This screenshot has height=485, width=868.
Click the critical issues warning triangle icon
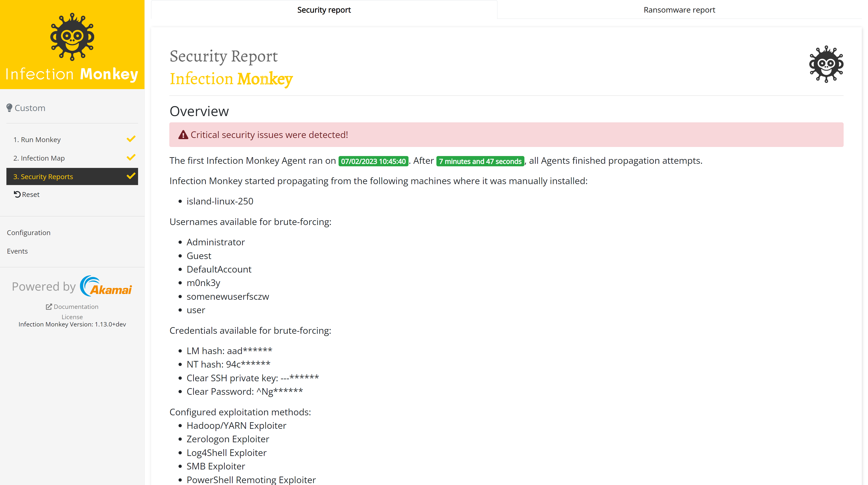(x=183, y=135)
